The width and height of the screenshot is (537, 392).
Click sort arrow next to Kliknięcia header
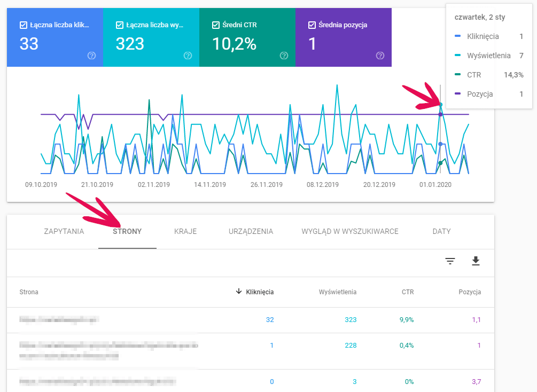(238, 292)
